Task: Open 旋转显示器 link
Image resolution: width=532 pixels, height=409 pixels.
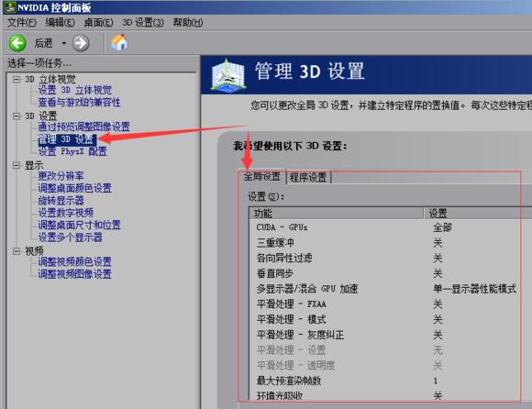Action: (61, 201)
